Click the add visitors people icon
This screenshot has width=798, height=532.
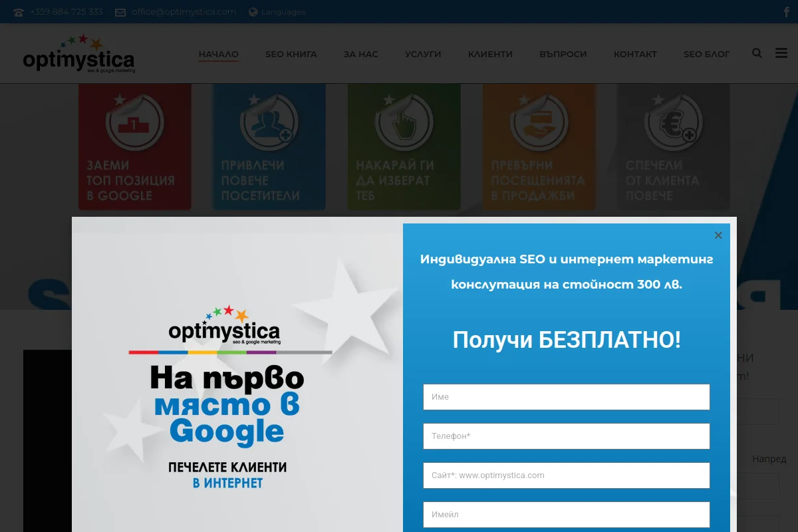(x=269, y=123)
